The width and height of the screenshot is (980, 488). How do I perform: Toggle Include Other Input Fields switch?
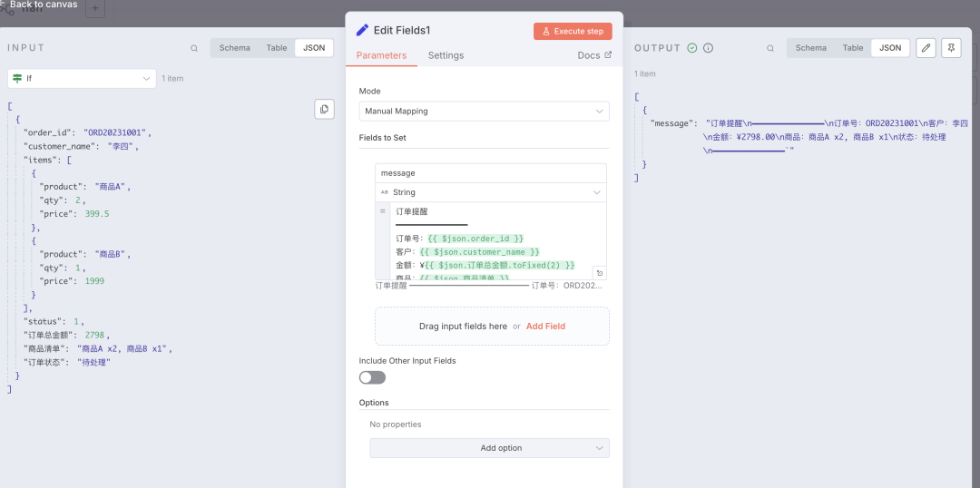pyautogui.click(x=372, y=377)
